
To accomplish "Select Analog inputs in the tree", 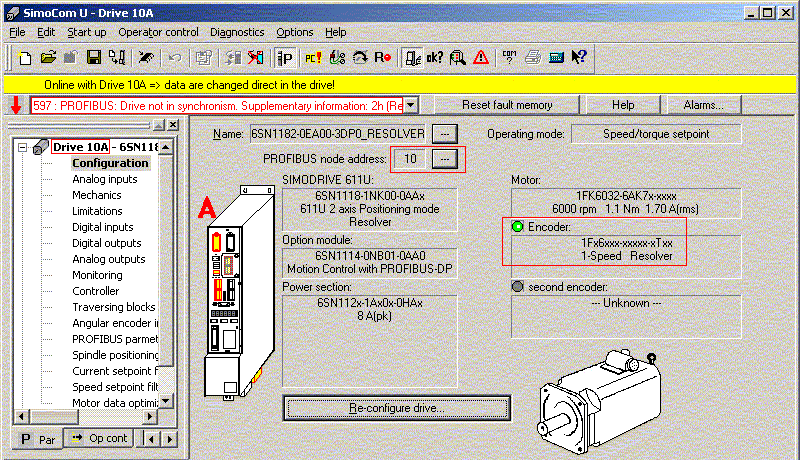I will (105, 179).
